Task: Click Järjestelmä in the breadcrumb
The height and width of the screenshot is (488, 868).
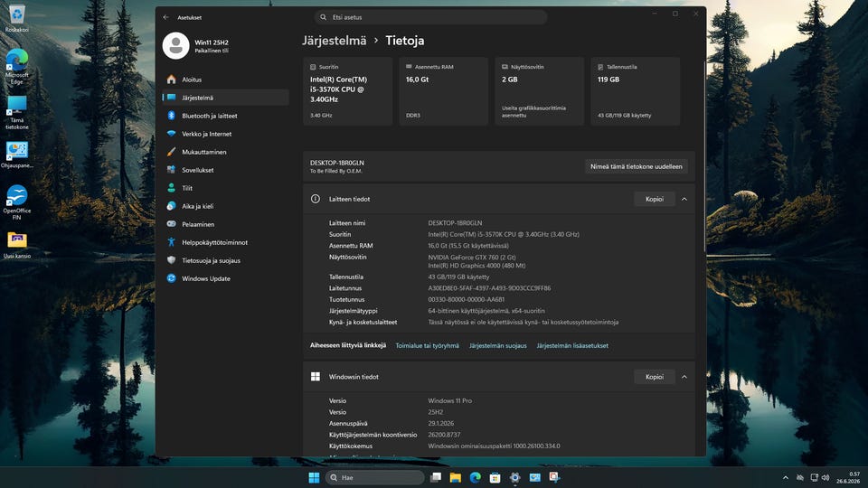Action: point(335,41)
